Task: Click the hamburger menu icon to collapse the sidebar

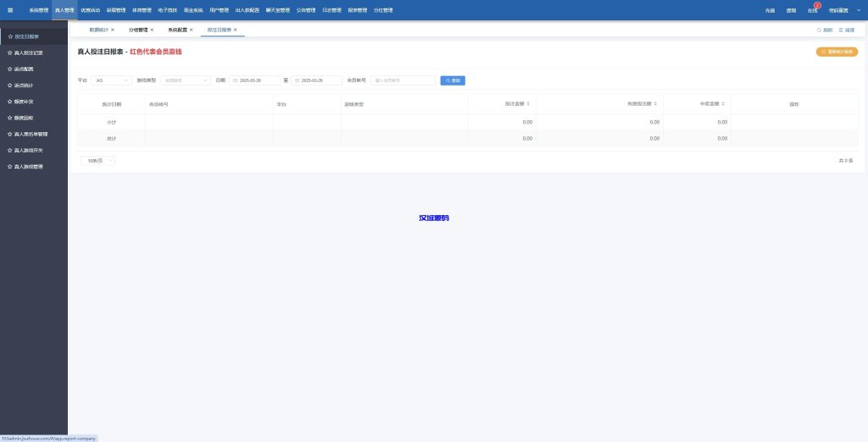Action: pos(10,10)
